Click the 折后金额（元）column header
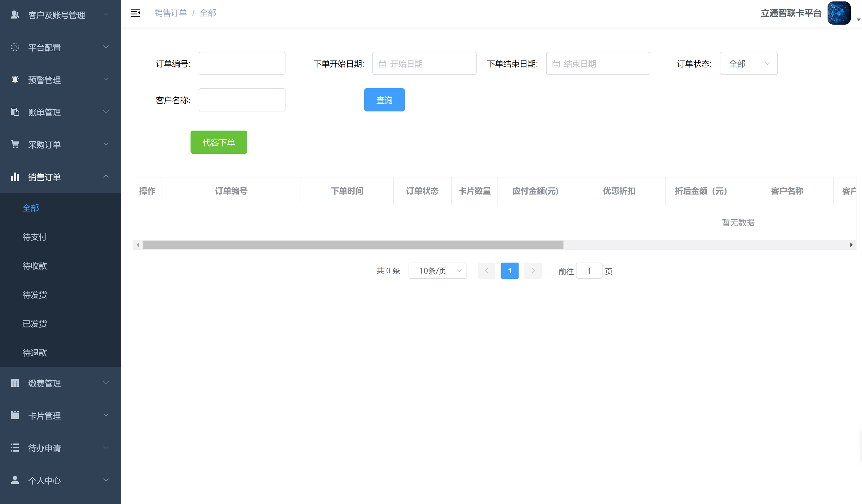 (703, 191)
